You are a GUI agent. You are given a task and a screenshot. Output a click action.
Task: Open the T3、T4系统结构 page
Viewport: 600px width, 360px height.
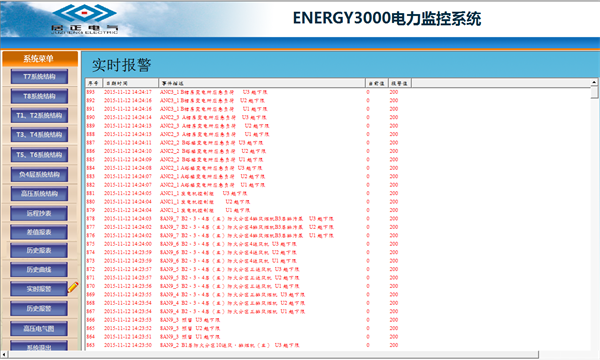[39, 135]
